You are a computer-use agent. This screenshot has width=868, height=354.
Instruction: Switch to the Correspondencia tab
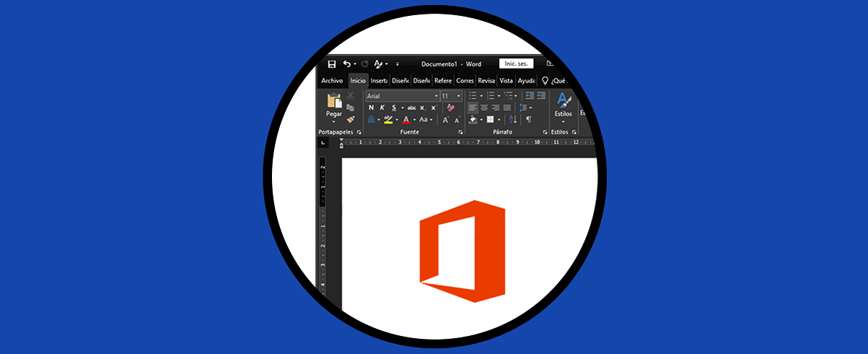465,81
